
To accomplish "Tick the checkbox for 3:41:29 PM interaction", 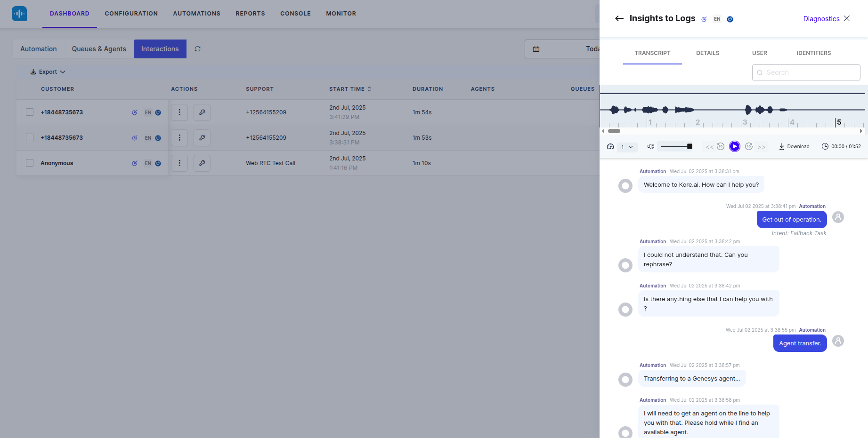I will click(30, 112).
